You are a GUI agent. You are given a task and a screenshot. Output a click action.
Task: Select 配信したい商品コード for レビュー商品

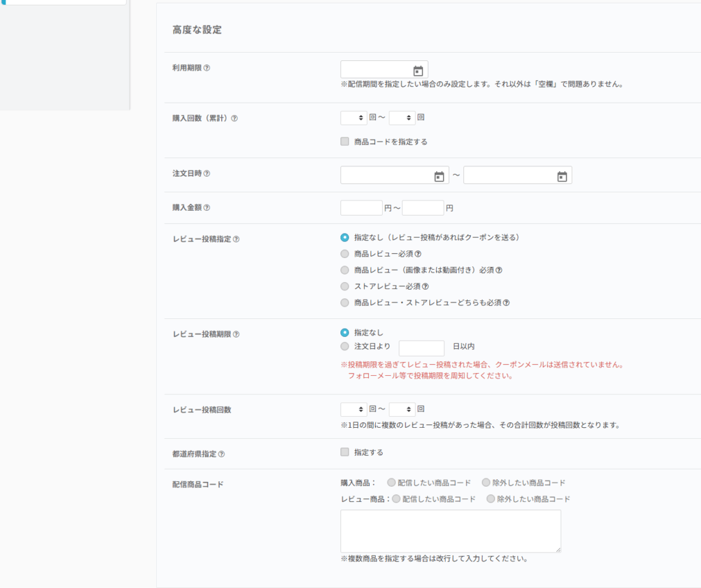coord(396,499)
